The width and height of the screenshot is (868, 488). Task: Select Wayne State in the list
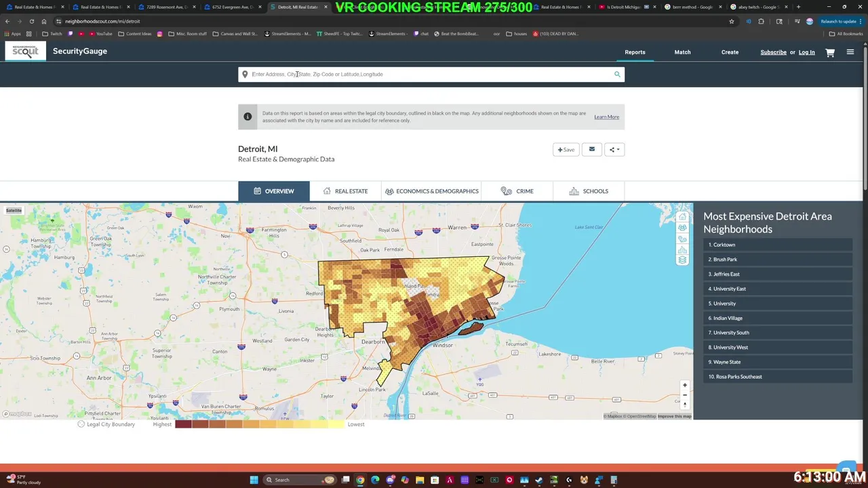tap(778, 362)
